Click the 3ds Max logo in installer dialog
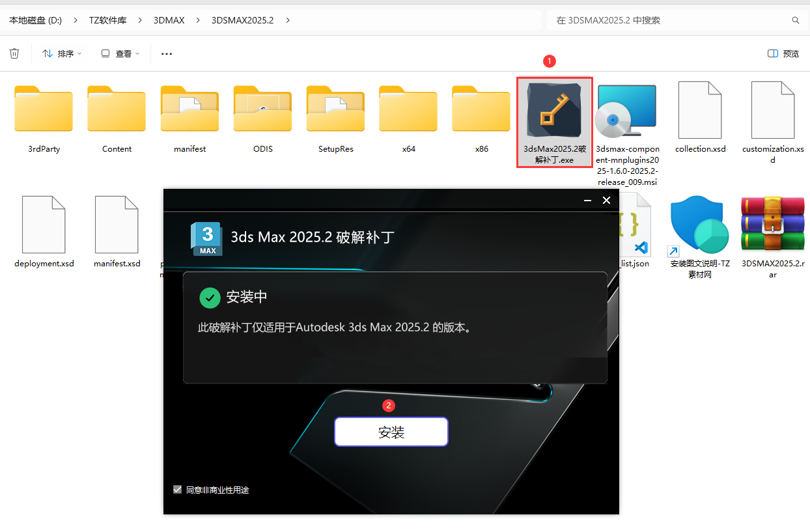Viewport: 810px width, 532px height. [206, 238]
